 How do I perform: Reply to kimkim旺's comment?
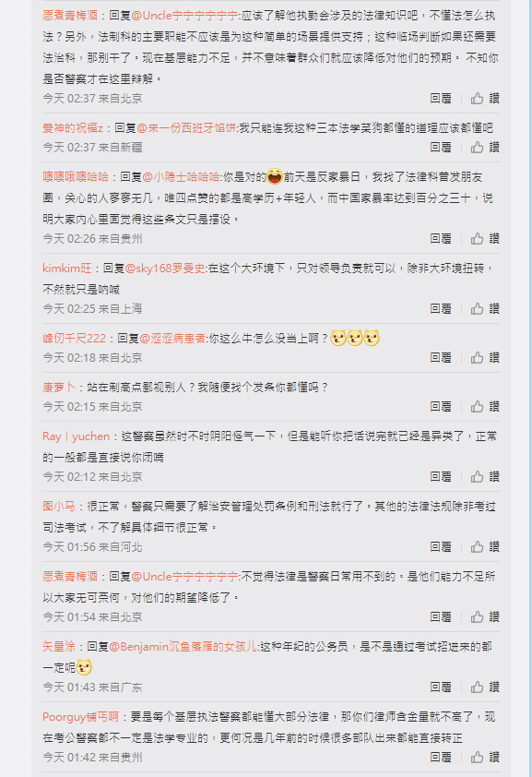point(441,309)
